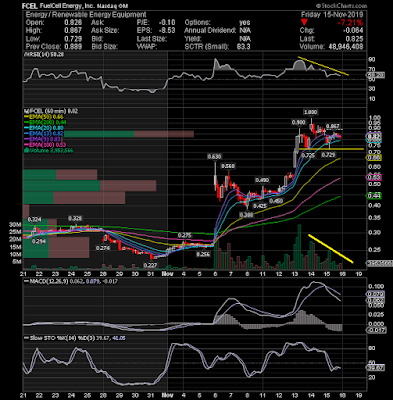Click the 30M volume axis label
The height and width of the screenshot is (400, 393).
click(16, 224)
